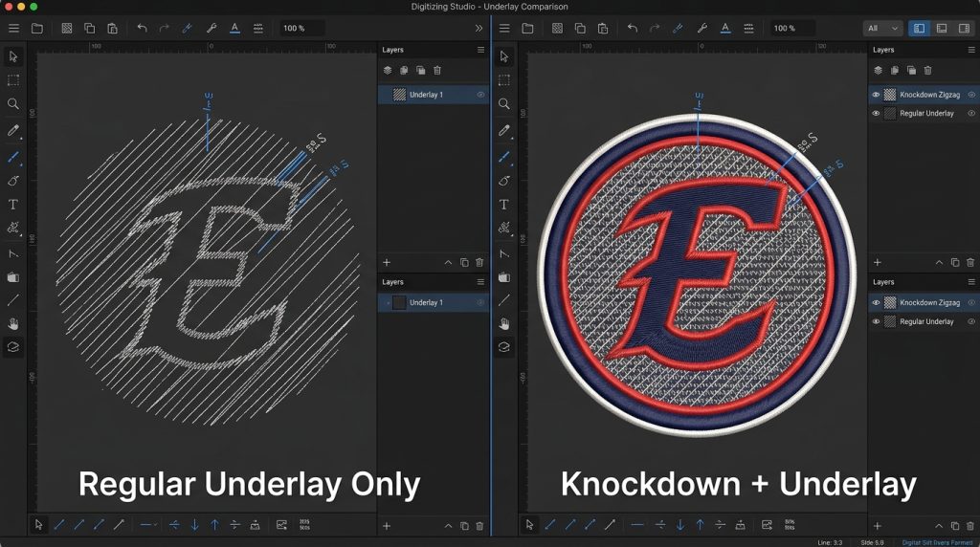Click Undo in the left pane toolbar
The height and width of the screenshot is (547, 980).
(142, 28)
